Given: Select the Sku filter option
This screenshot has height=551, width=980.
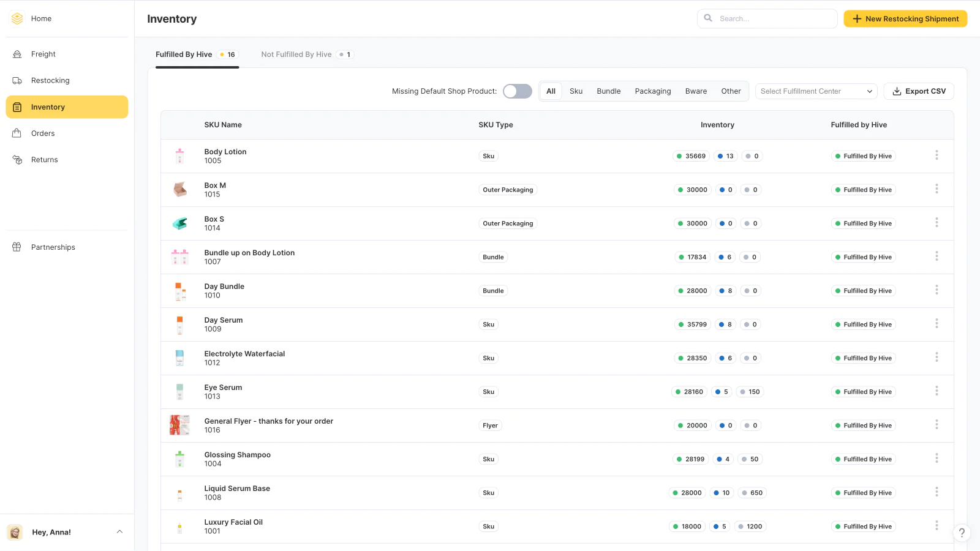Looking at the screenshot, I should click(576, 91).
